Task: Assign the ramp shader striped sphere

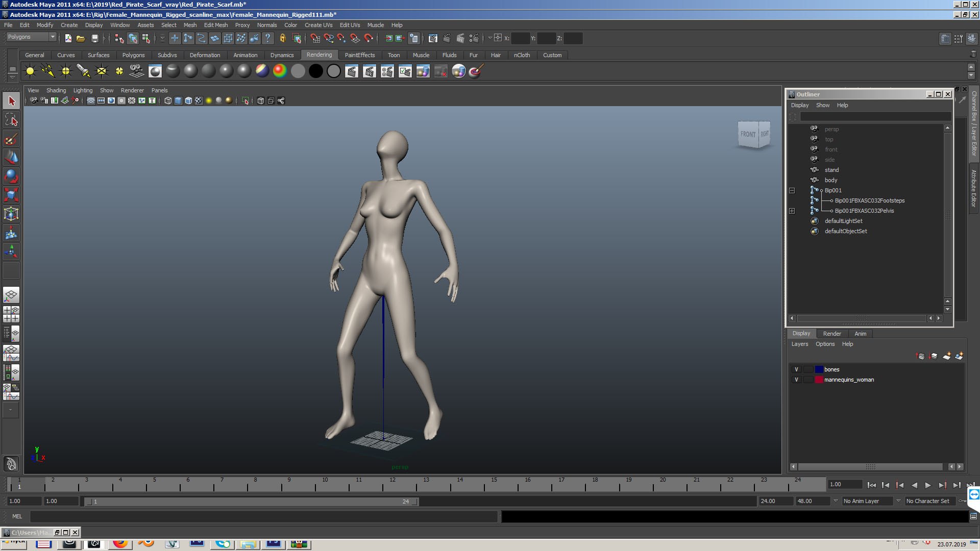Action: point(262,71)
